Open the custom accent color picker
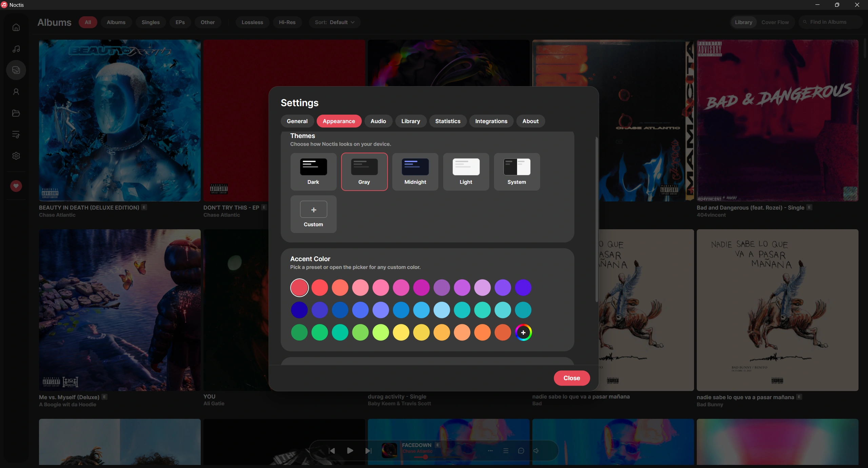The image size is (868, 468). point(523,333)
